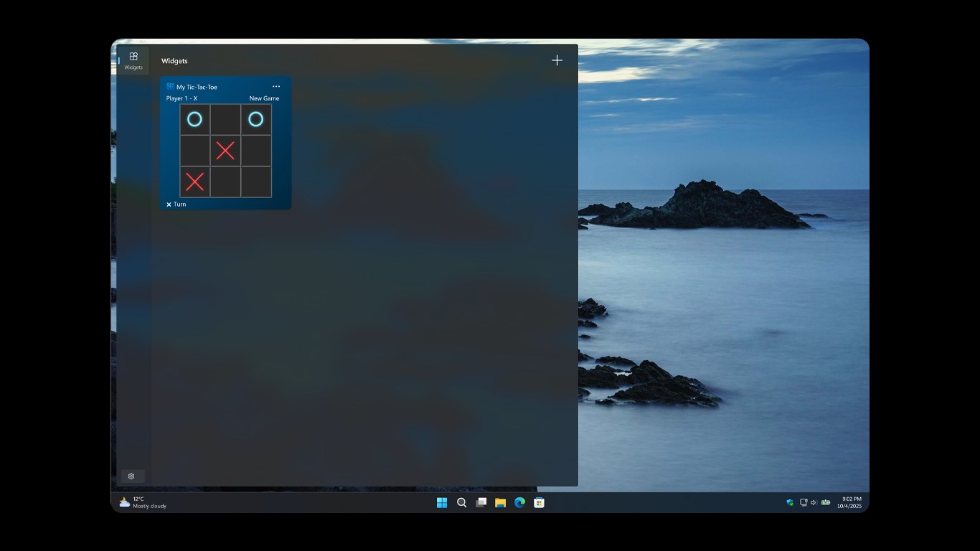Click the 'Turn' status text
This screenshot has height=551, width=980.
[179, 204]
